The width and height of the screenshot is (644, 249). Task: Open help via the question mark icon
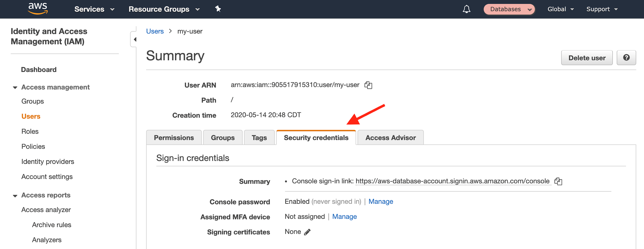(626, 58)
